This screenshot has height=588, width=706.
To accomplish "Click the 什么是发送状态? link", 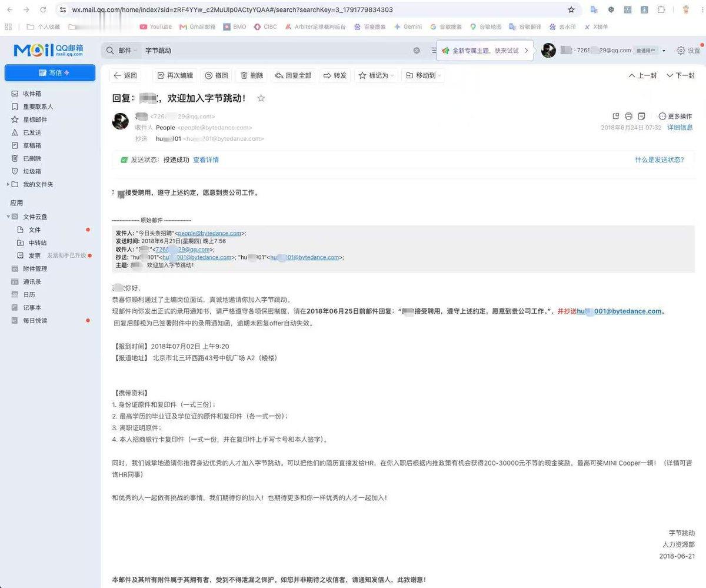I will 660,160.
